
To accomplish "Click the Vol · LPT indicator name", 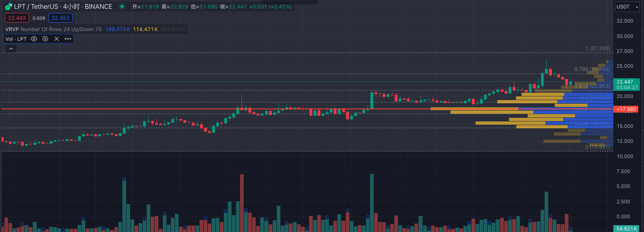I will coord(16,39).
